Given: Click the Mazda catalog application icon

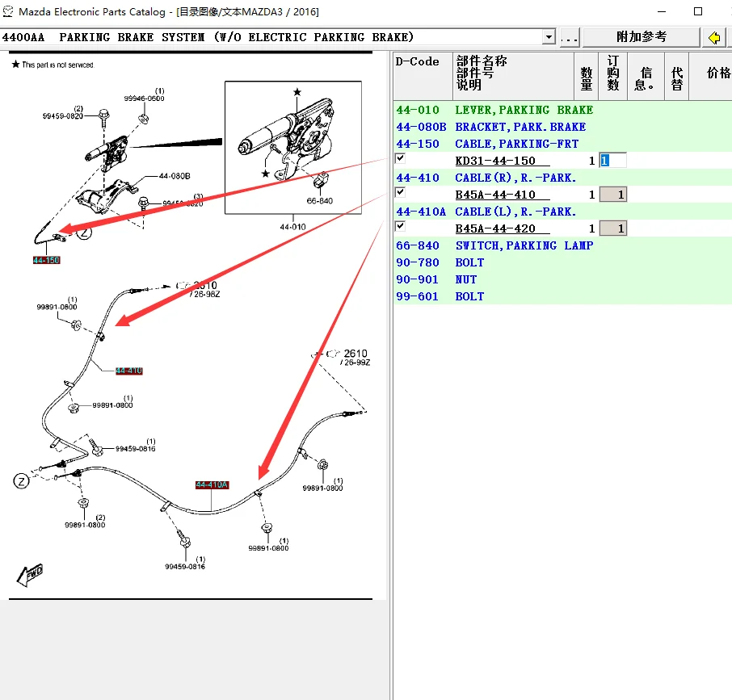Looking at the screenshot, I should click(x=7, y=11).
